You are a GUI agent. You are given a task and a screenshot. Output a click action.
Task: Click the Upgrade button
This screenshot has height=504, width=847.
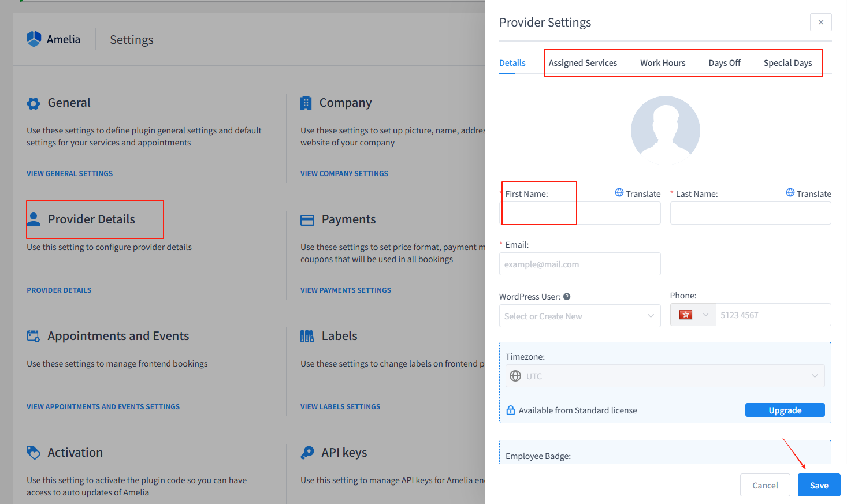785,410
